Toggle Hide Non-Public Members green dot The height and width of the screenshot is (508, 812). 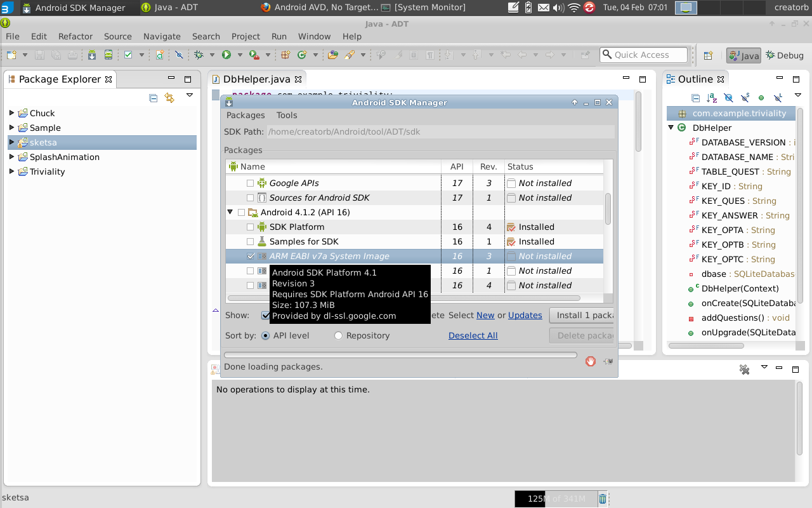click(x=761, y=98)
